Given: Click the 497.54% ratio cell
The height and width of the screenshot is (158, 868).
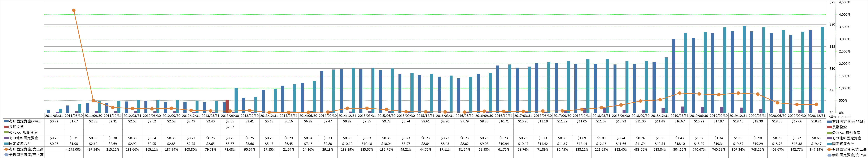Looking at the screenshot, I should click(93, 149).
